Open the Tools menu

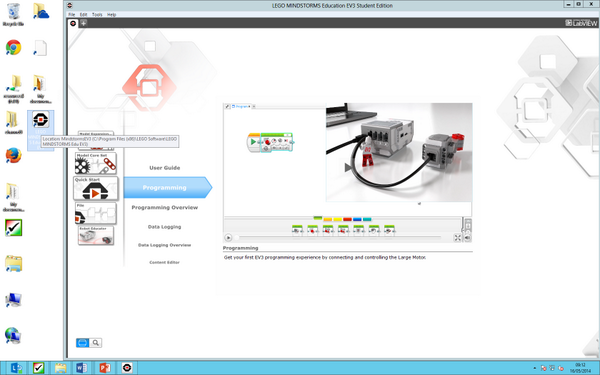pos(97,15)
